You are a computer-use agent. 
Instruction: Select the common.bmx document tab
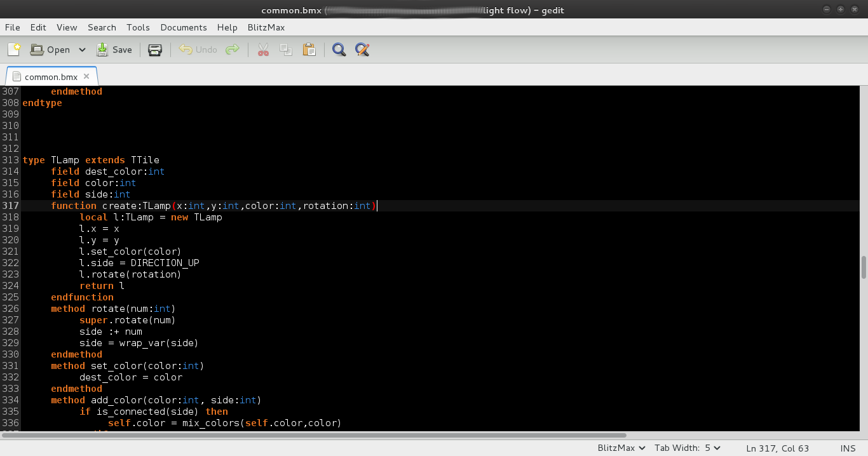tap(50, 77)
